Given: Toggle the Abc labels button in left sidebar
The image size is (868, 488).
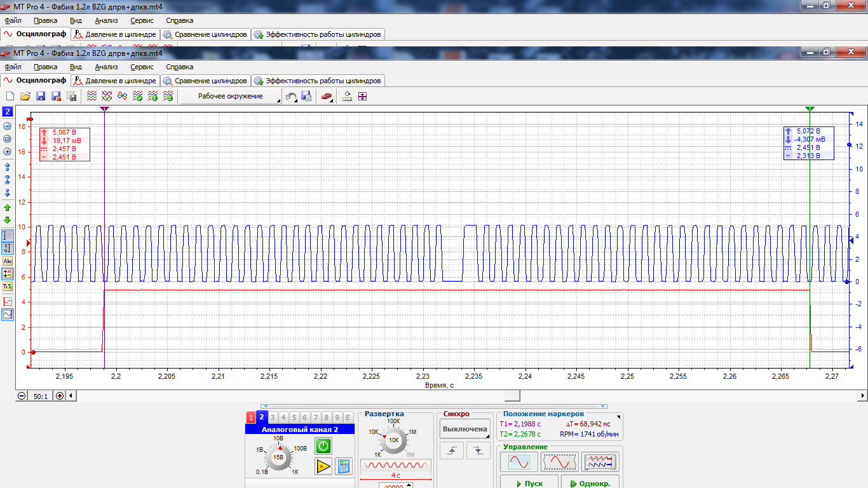Looking at the screenshot, I should coord(8,261).
